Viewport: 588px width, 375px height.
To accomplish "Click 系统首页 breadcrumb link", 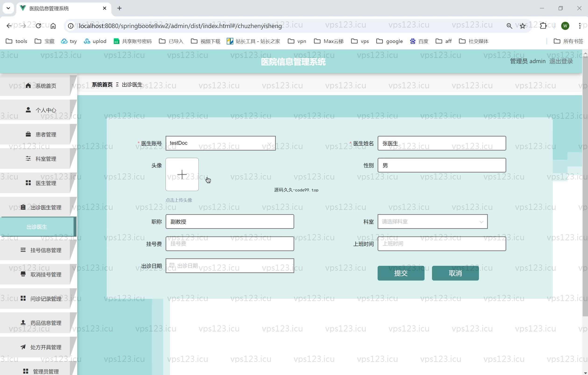I will [x=102, y=85].
